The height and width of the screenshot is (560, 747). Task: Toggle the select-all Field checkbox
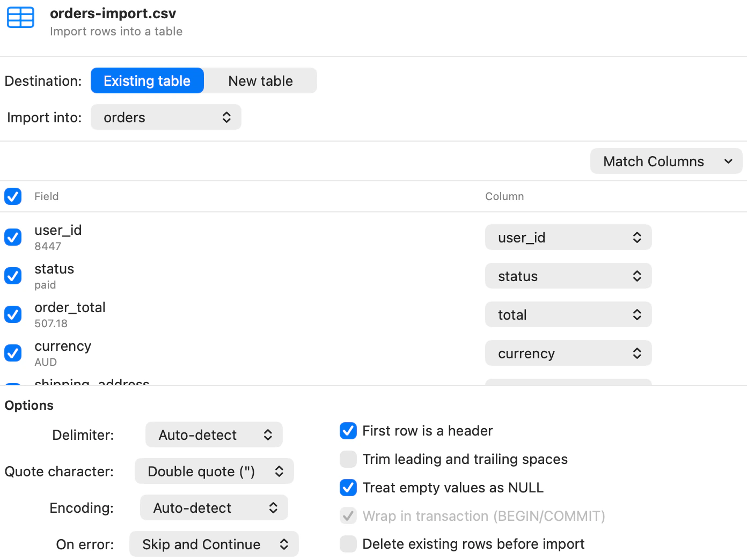point(13,196)
